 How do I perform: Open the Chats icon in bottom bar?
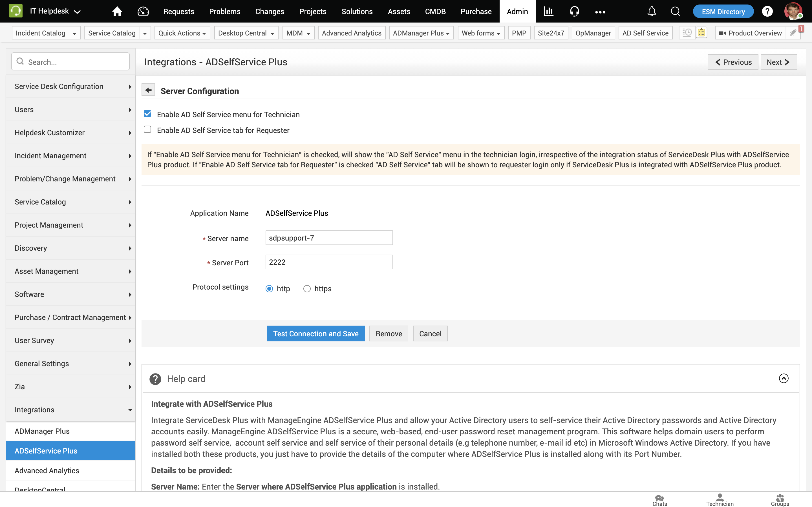659,500
